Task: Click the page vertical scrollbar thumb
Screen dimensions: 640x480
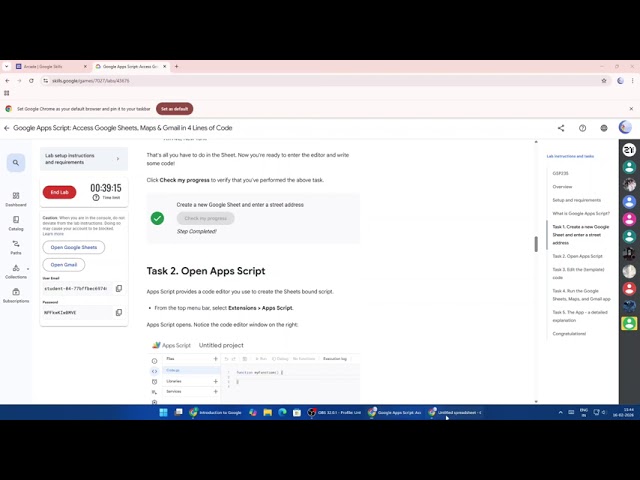Action: 536,244
